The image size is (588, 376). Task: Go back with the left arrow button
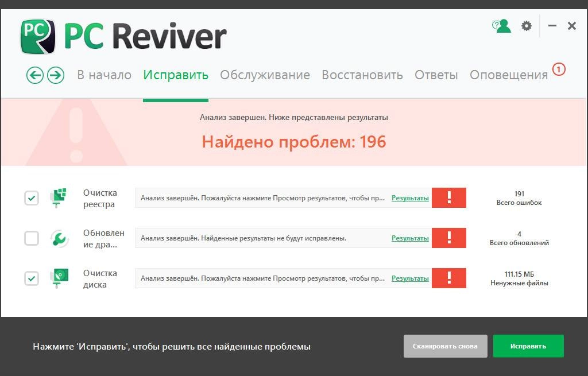click(35, 75)
